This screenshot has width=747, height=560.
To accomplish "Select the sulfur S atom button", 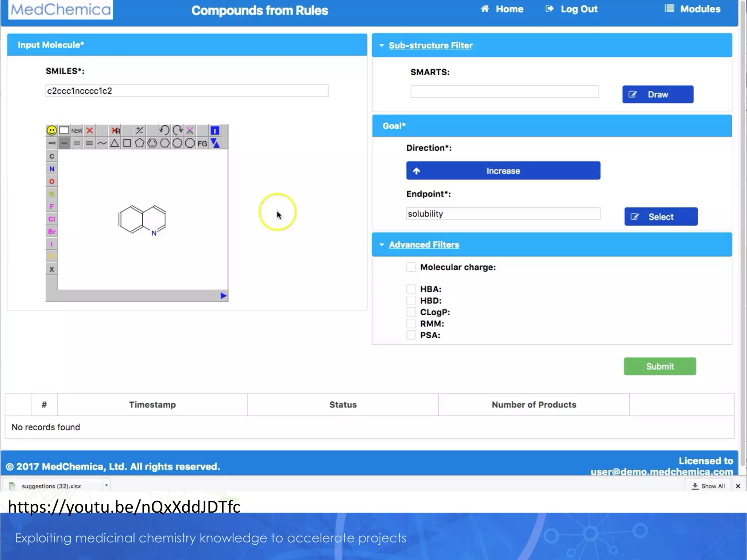I will (x=52, y=194).
